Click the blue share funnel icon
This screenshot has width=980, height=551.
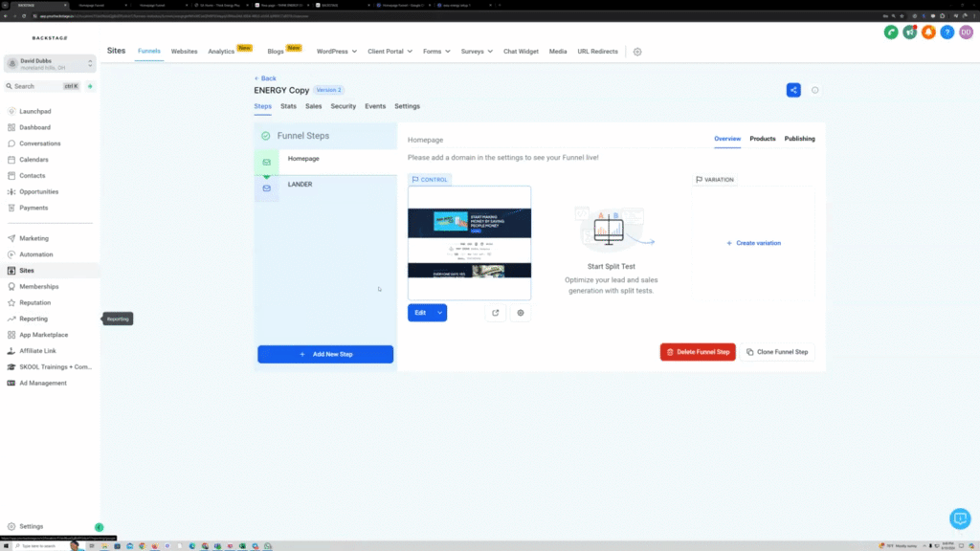[x=793, y=90]
